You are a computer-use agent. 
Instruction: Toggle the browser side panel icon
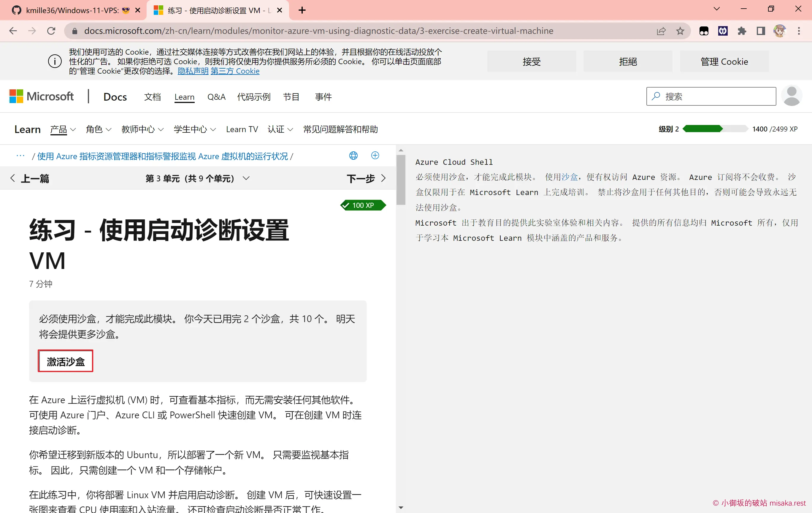tap(761, 31)
